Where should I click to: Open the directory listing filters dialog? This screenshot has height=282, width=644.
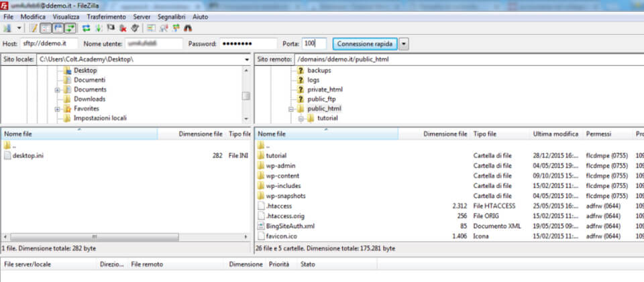(151, 28)
